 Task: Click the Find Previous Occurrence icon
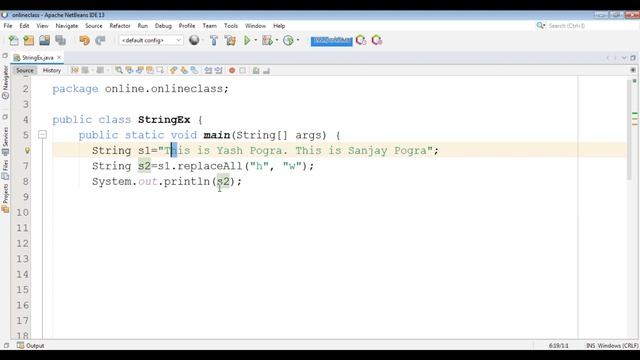pyautogui.click(x=129, y=70)
